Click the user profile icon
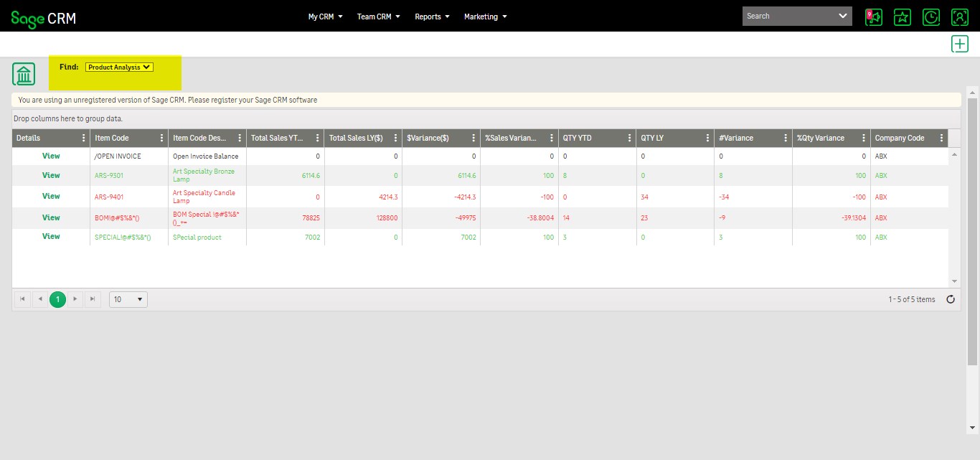 (x=960, y=17)
